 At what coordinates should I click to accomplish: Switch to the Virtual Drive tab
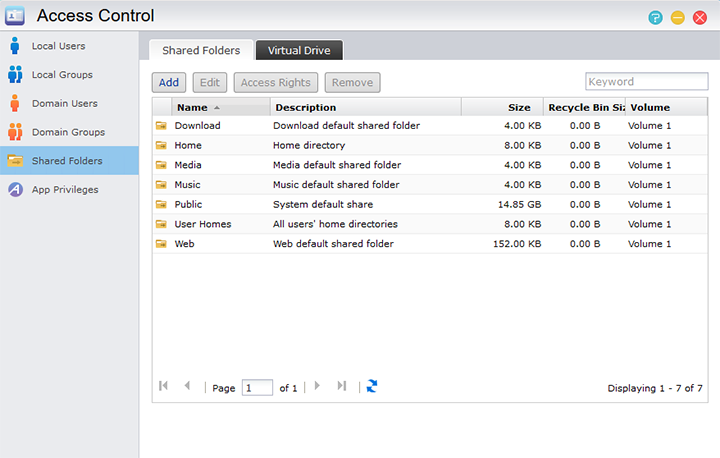tap(299, 50)
